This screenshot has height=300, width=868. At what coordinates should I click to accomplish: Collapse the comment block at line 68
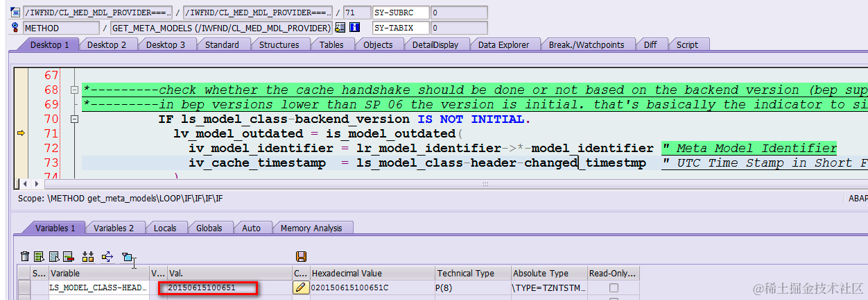74,90
